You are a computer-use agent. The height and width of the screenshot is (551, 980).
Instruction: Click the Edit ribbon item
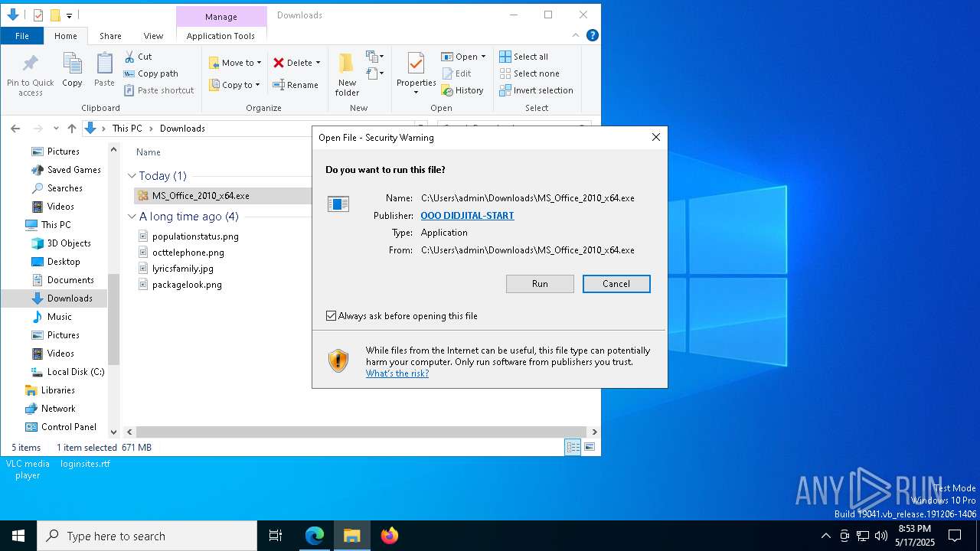456,73
